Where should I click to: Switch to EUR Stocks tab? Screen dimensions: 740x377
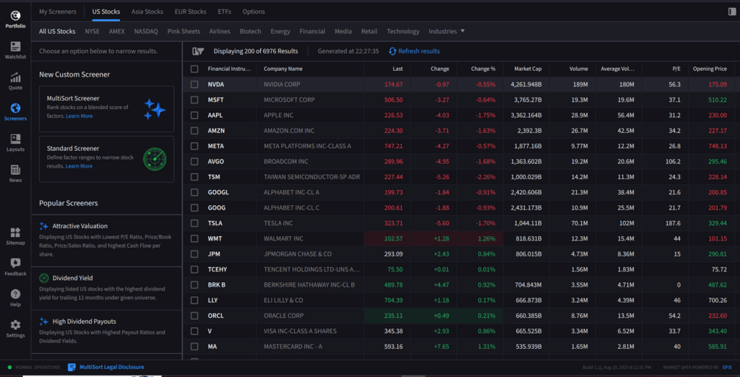tap(190, 11)
